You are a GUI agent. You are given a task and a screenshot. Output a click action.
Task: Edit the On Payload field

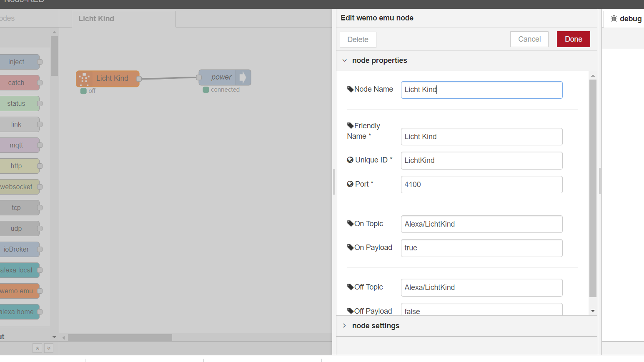(481, 248)
